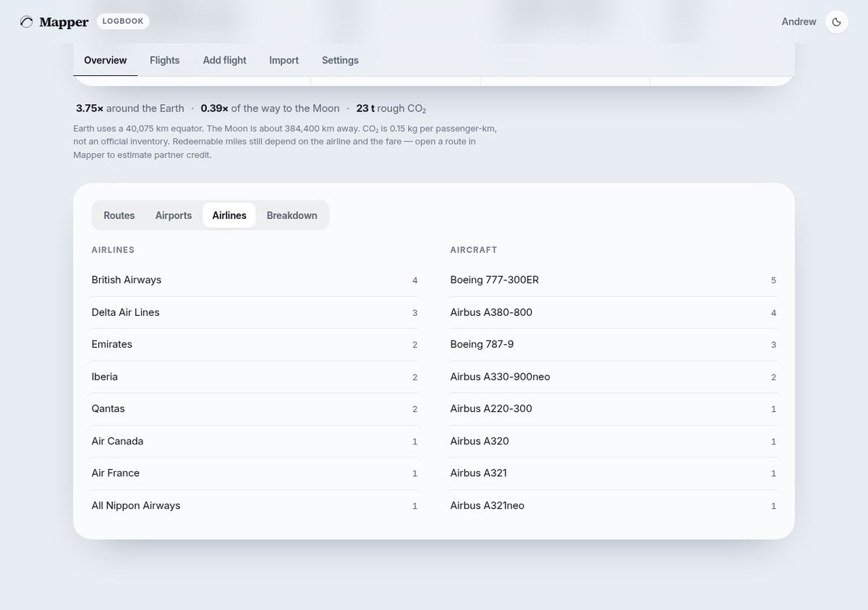Click the flight count beside British Airways
This screenshot has height=610, width=868.
point(415,280)
